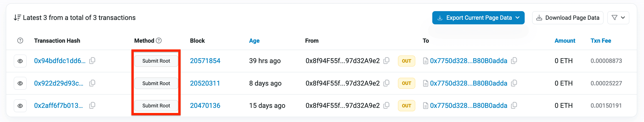
Task: Preview transaction 0x2aff6f7b013 with eye button
Action: click(x=20, y=106)
